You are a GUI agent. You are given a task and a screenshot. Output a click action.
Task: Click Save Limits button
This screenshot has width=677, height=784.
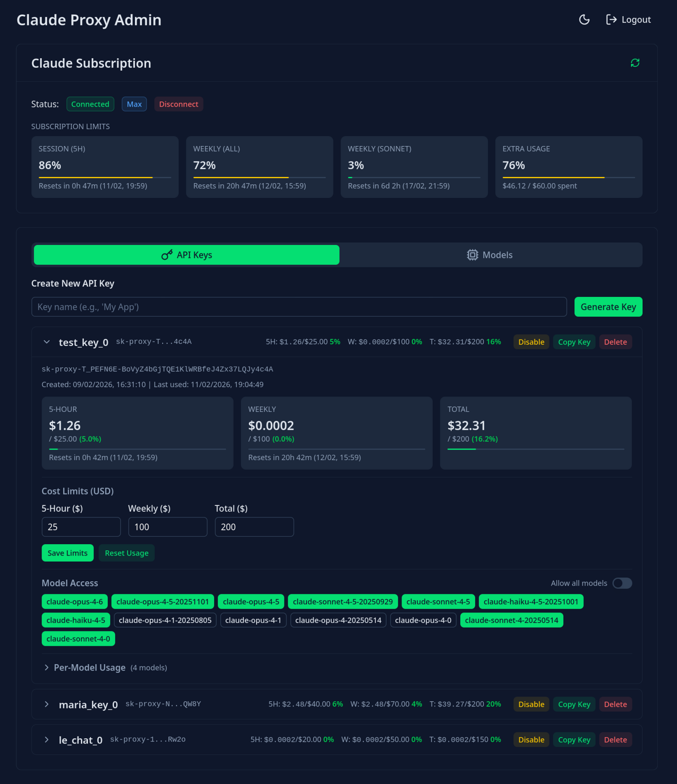click(x=68, y=553)
